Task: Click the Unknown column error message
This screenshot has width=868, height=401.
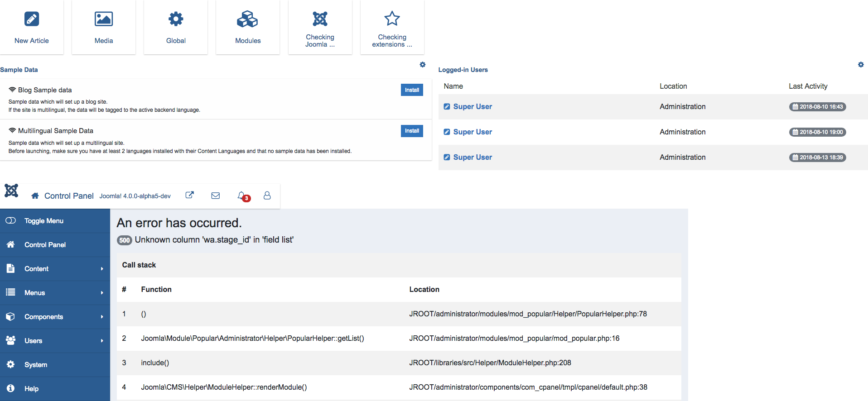Action: pos(214,240)
